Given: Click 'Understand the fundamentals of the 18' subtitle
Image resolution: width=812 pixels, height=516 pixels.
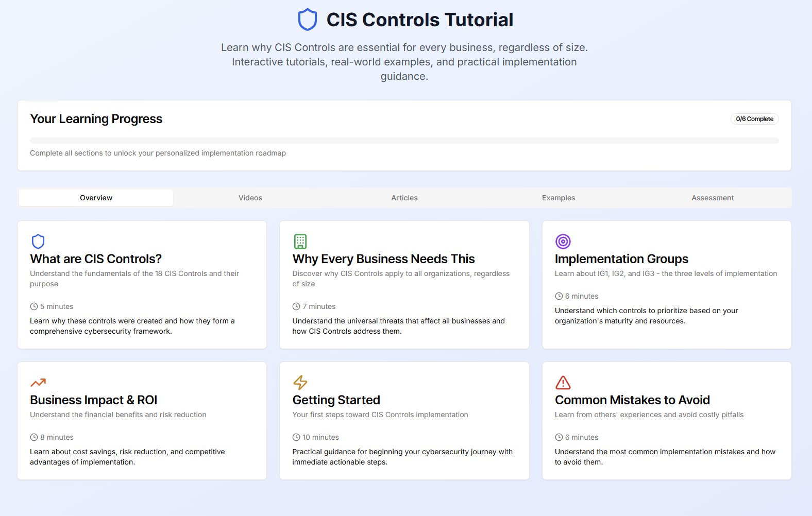Looking at the screenshot, I should pyautogui.click(x=134, y=279).
